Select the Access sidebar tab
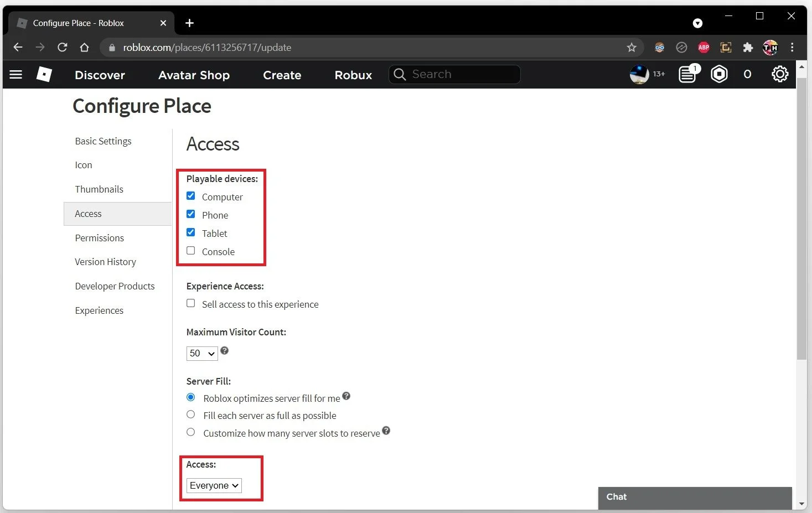 [x=117, y=214]
